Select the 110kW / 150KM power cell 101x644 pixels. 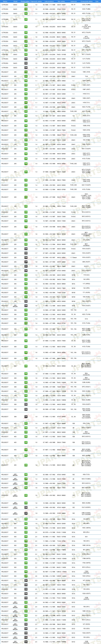(x=61, y=563)
